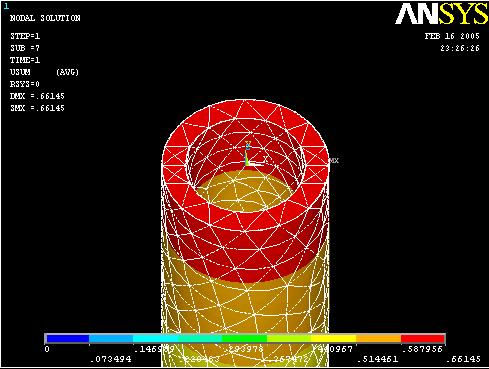
Task: Click the SMX =.66145 value
Action: pos(37,108)
